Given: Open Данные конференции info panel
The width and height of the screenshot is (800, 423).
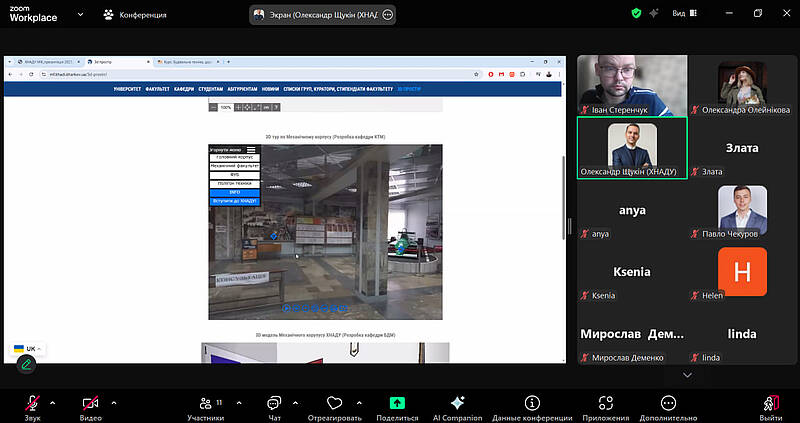Looking at the screenshot, I should pyautogui.click(x=531, y=402).
